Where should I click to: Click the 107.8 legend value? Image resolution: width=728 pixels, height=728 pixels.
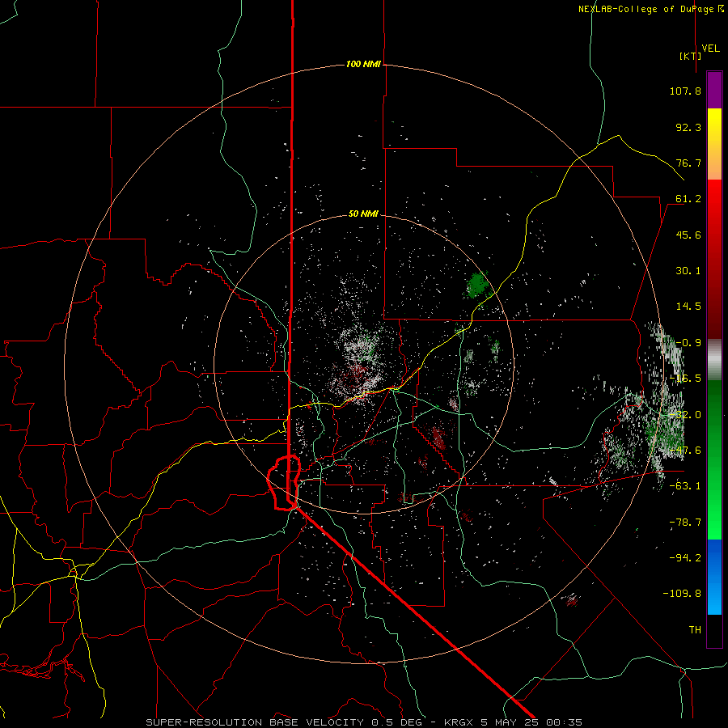tap(685, 91)
